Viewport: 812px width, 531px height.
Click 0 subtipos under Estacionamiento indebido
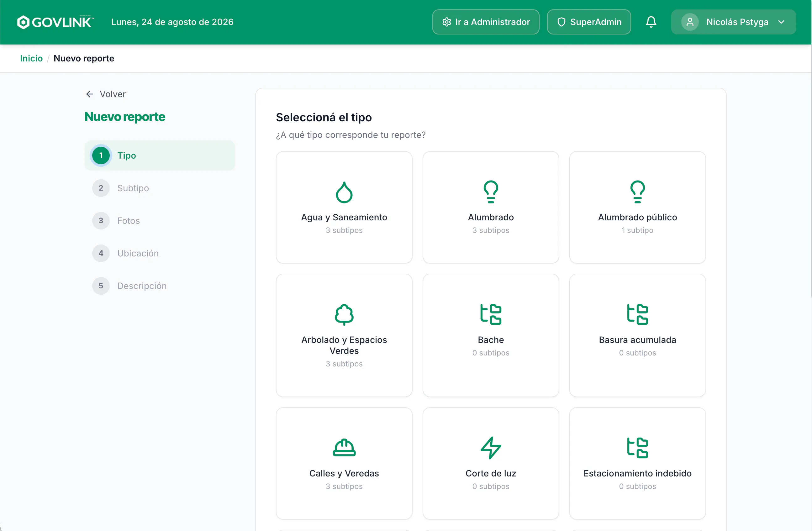637,486
